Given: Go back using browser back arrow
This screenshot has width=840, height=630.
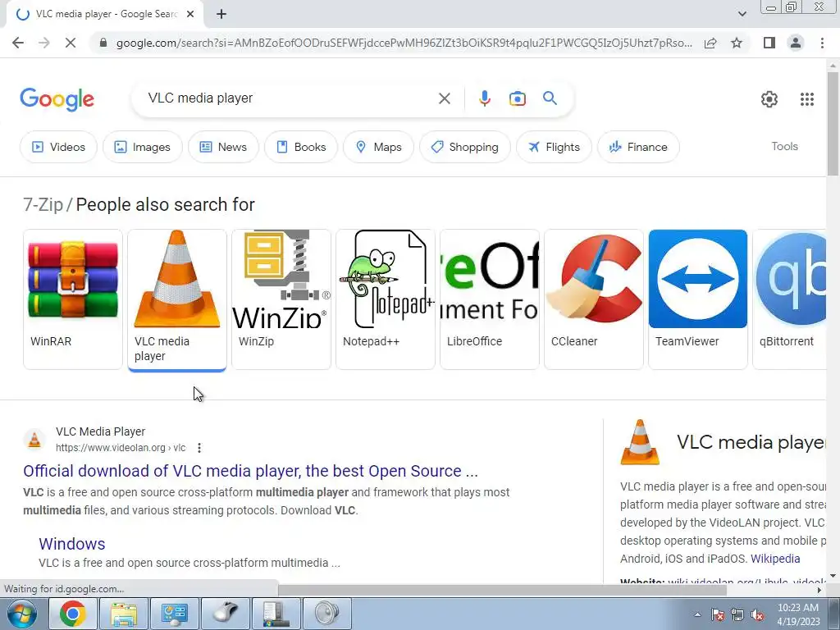Looking at the screenshot, I should pyautogui.click(x=18, y=43).
